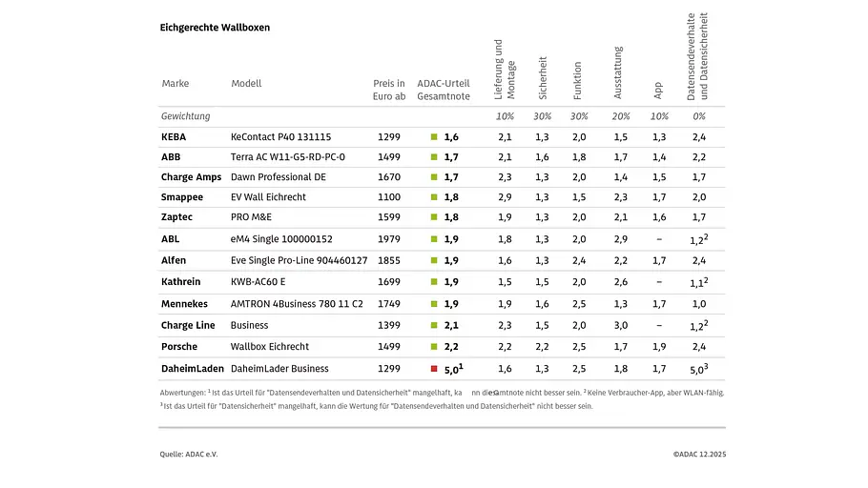Select the brand name 'ABL'
The height and width of the screenshot is (488, 868).
point(170,239)
